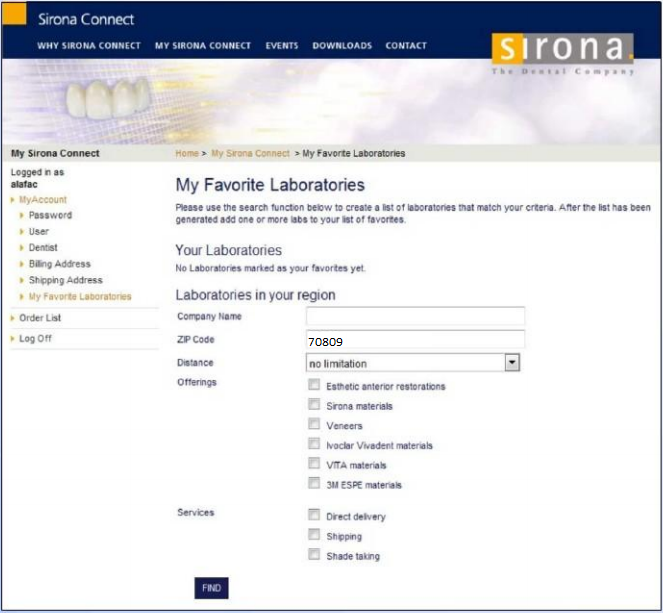
Task: Click the ZIP Code field containing 70809
Action: click(x=415, y=340)
